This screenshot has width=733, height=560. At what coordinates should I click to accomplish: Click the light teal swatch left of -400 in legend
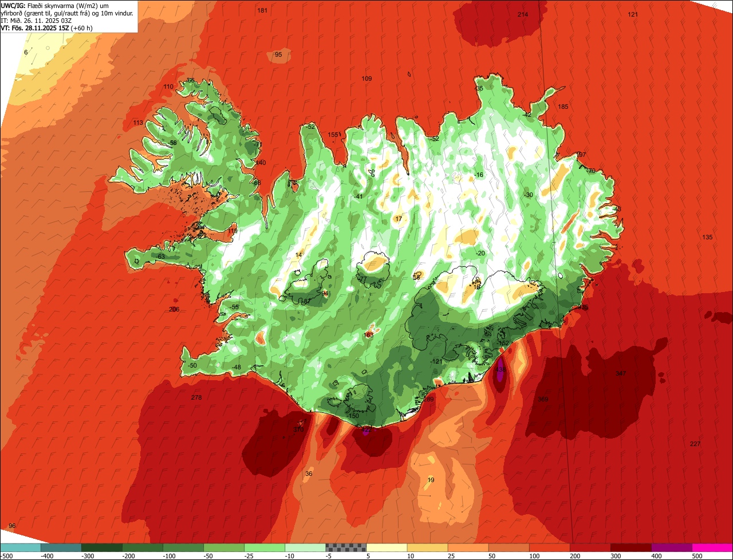pos(21,548)
